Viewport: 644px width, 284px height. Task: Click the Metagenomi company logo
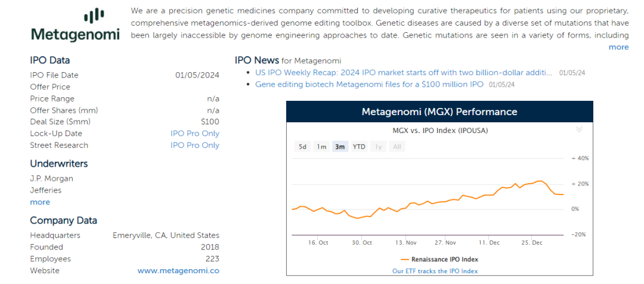75,25
